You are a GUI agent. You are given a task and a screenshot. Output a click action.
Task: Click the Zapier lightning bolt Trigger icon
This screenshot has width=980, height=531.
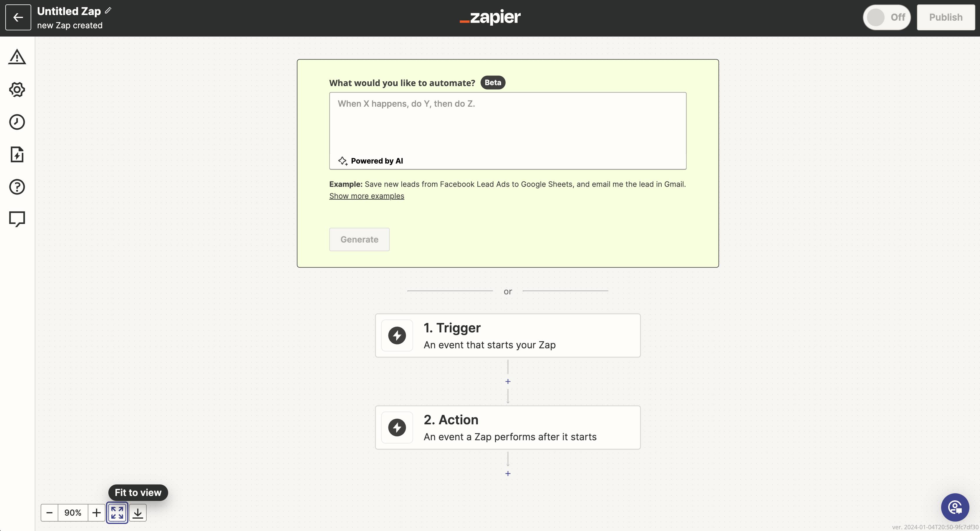pos(397,335)
